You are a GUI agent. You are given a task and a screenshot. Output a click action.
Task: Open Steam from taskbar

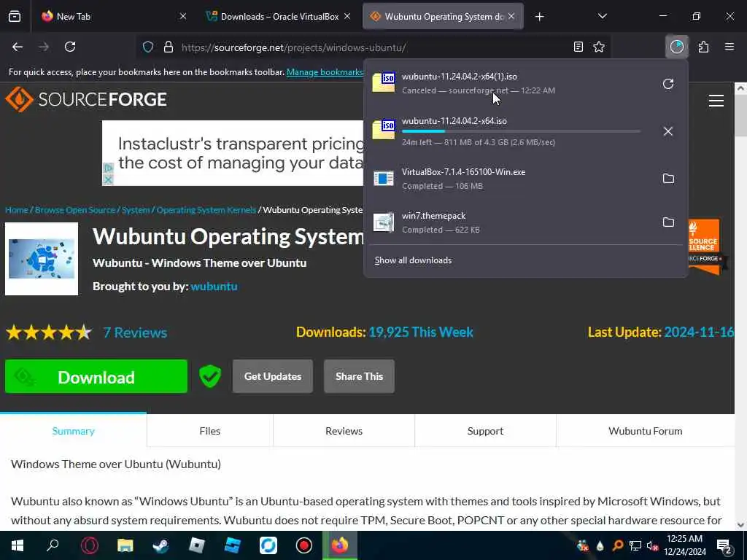coord(160,545)
